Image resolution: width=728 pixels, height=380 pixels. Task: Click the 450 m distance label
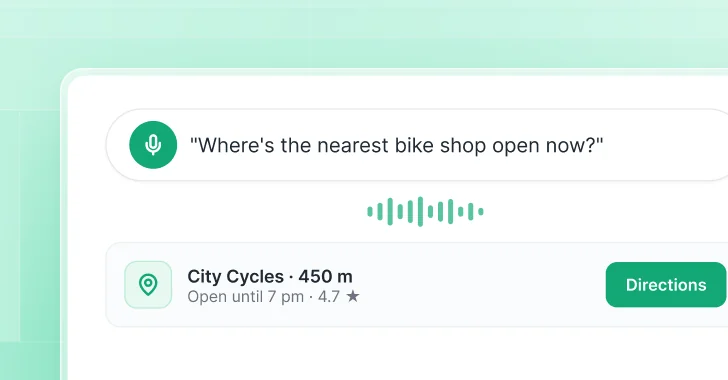click(x=325, y=276)
